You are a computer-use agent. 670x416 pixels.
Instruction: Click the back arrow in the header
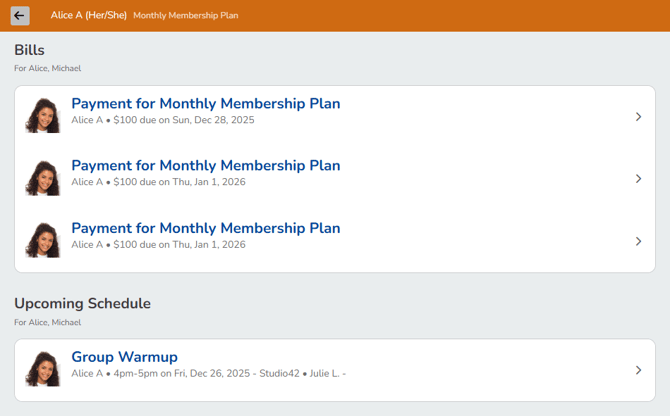click(19, 16)
